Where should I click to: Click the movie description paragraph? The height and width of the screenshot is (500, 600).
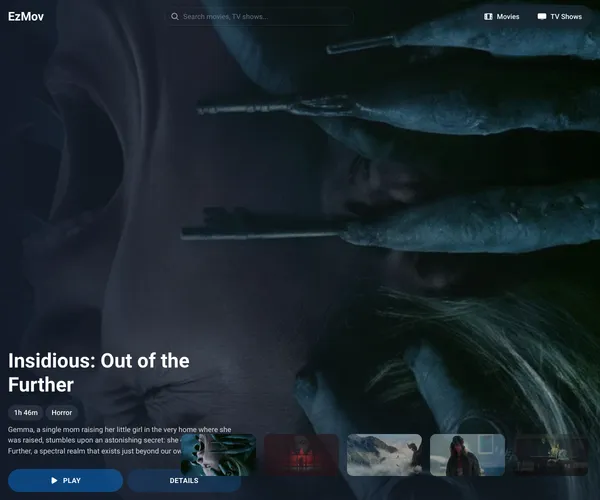(119, 440)
